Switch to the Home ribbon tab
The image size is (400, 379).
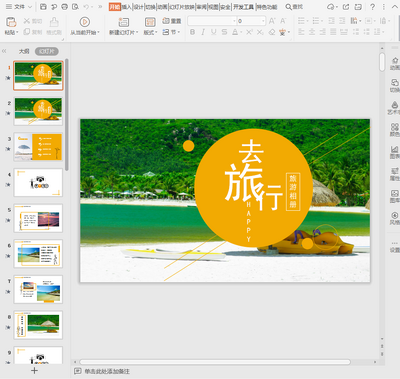pyautogui.click(x=114, y=7)
